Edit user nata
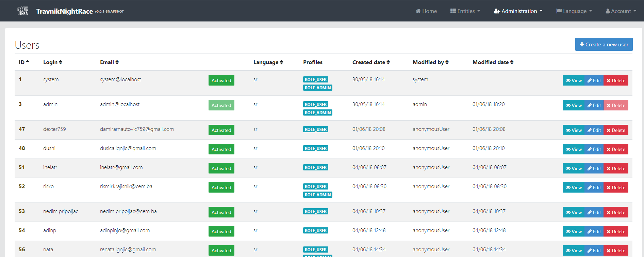The height and width of the screenshot is (257, 644). point(594,251)
